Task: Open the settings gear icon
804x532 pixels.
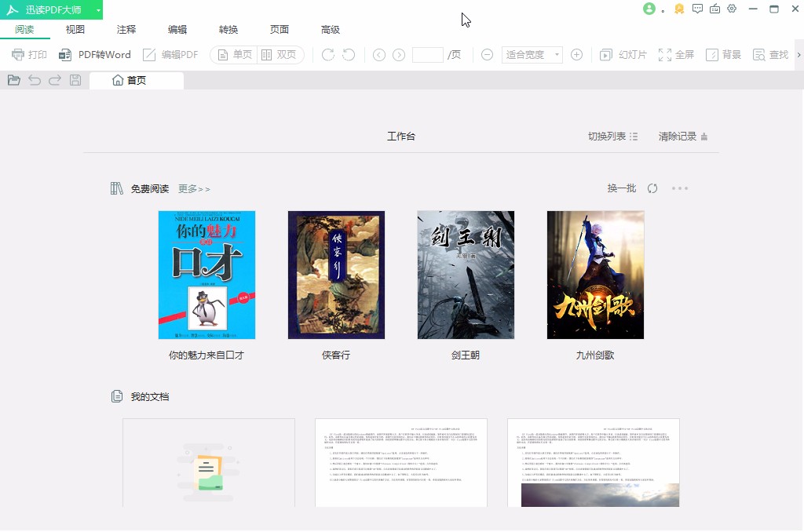Action: point(732,9)
